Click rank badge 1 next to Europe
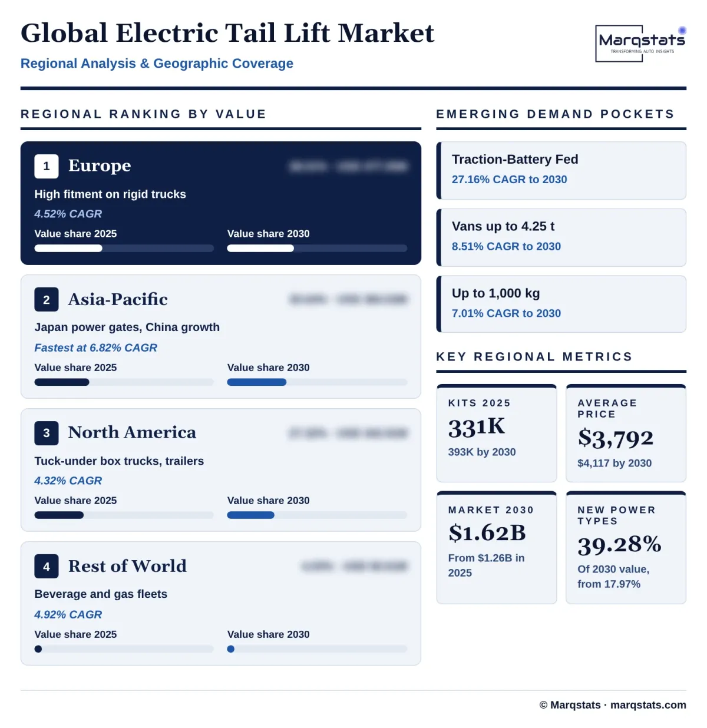The image size is (707, 728). (47, 166)
